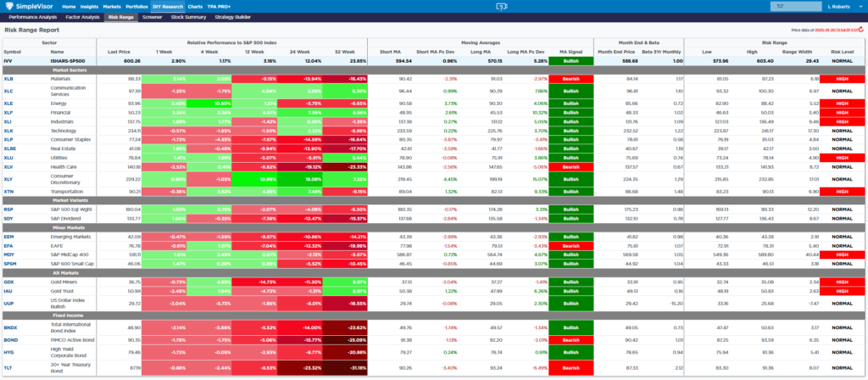The width and height of the screenshot is (868, 380).
Task: Click the Short MA Px Dev column header
Action: click(x=435, y=52)
